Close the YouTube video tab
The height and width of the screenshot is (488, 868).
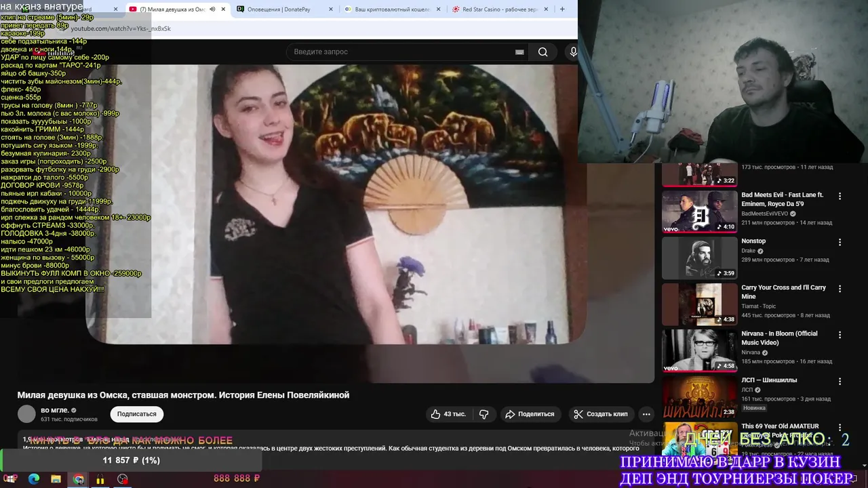coord(223,9)
